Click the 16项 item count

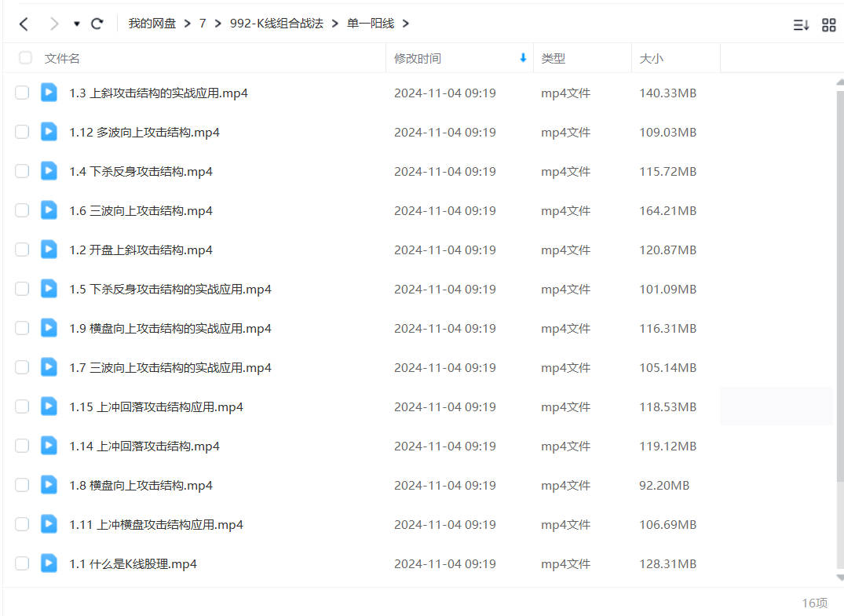(x=814, y=603)
